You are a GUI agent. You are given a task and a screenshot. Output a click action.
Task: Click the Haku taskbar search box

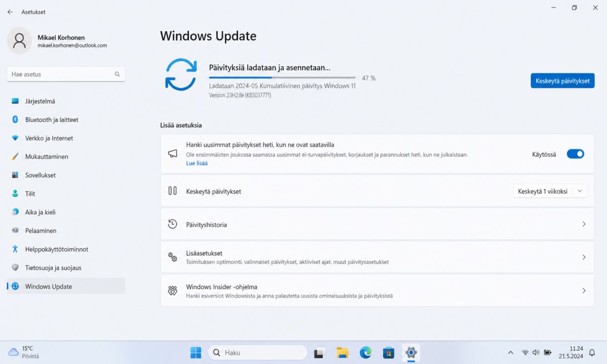257,352
